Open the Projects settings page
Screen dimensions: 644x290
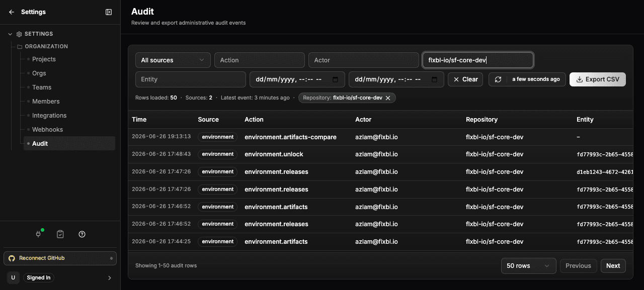(44, 59)
